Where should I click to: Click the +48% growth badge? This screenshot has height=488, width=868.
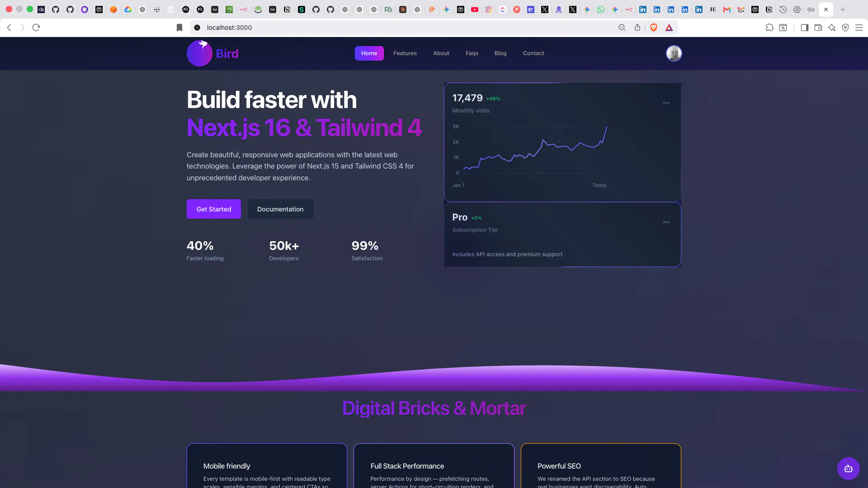(493, 99)
